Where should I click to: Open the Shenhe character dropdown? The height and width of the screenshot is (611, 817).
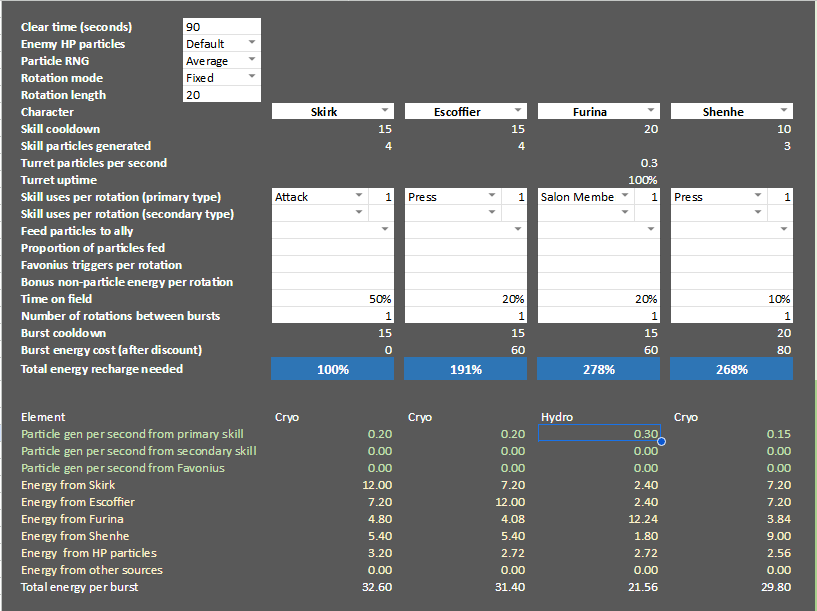[x=784, y=110]
